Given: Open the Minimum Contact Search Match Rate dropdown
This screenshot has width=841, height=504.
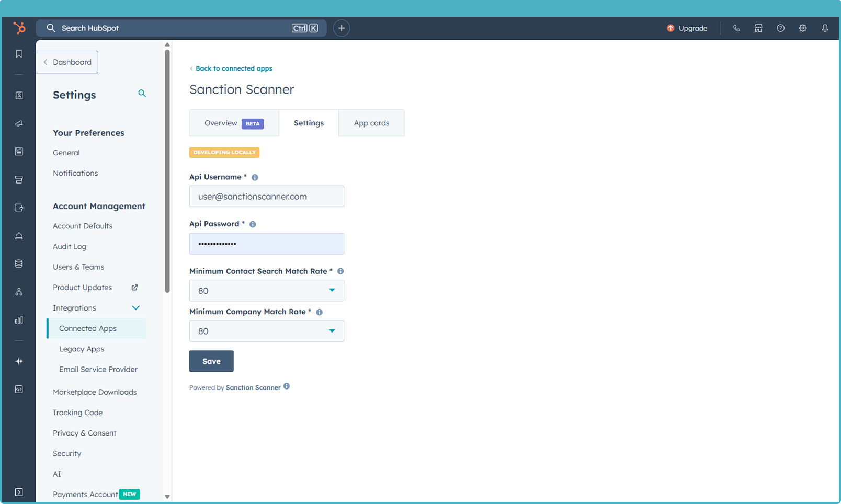Looking at the screenshot, I should (x=266, y=291).
